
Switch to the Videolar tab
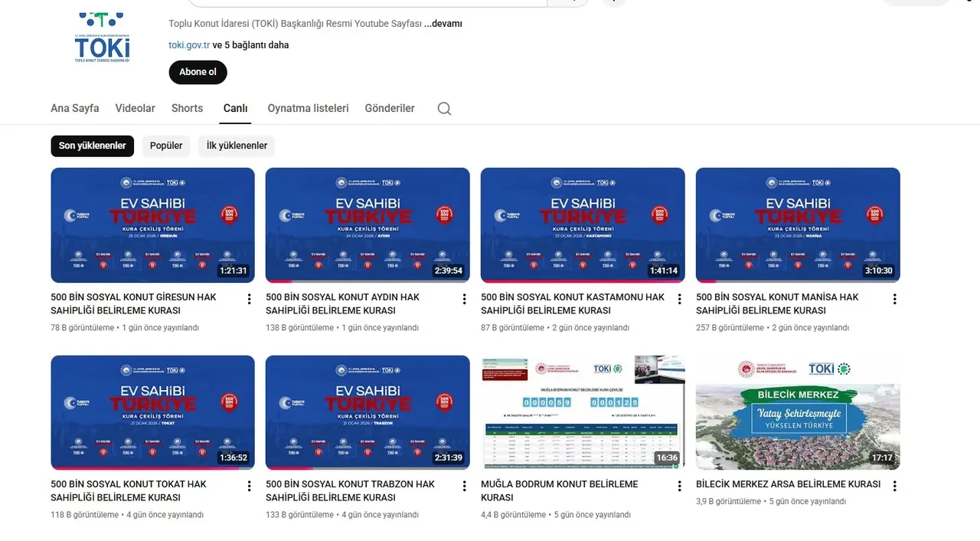[x=135, y=108]
